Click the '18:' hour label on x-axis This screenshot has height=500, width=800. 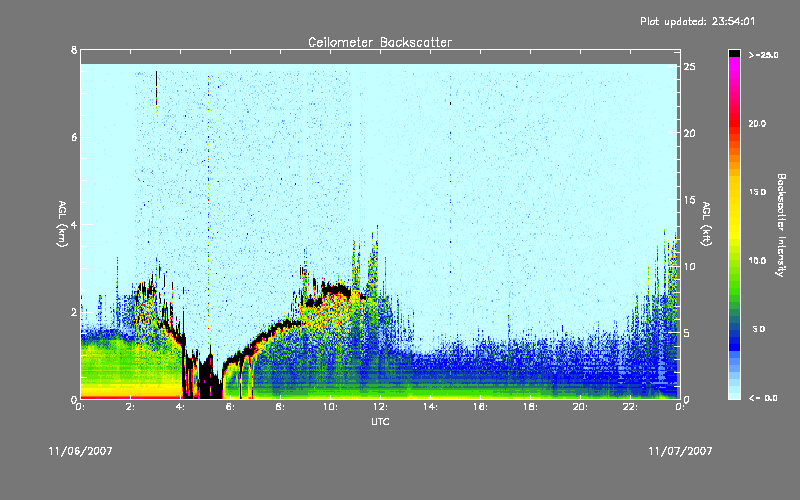pyautogui.click(x=530, y=407)
